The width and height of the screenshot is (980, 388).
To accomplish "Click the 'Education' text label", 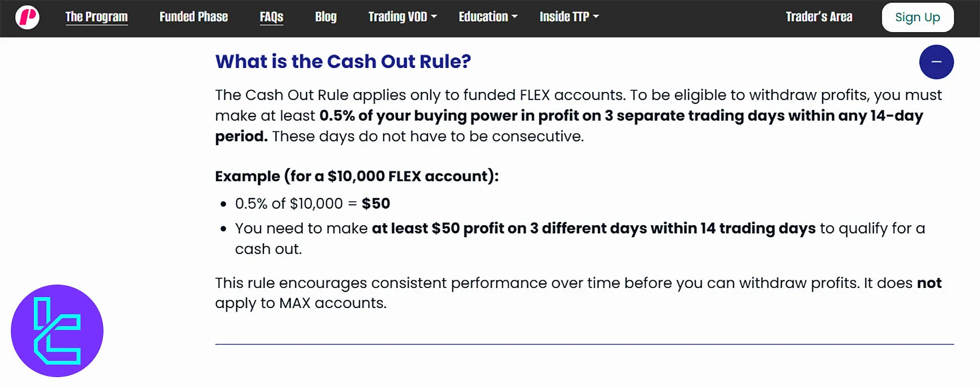I will [x=483, y=17].
